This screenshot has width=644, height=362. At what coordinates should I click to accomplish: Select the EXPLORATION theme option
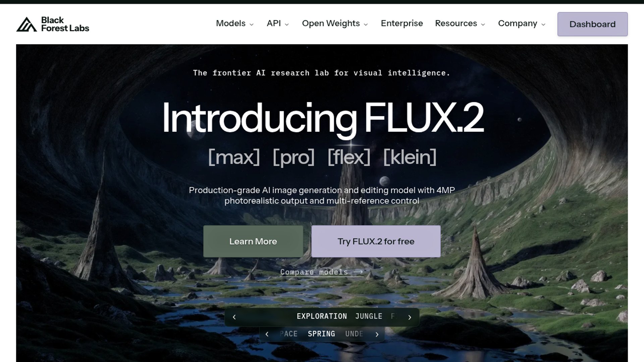322,316
